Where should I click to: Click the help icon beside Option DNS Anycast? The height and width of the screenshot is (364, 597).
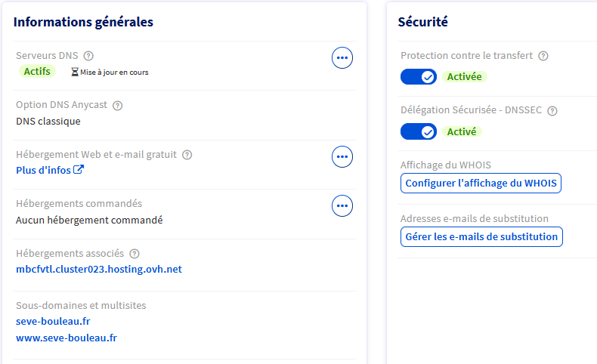click(x=117, y=106)
